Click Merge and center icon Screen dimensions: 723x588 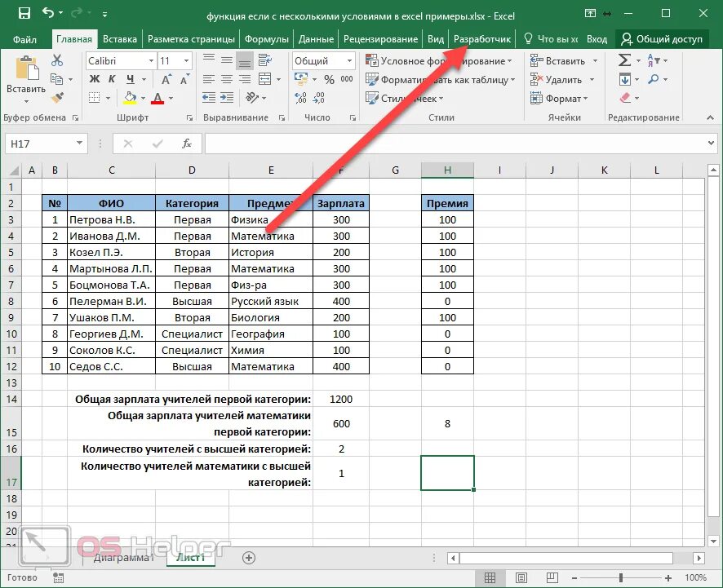[x=264, y=79]
